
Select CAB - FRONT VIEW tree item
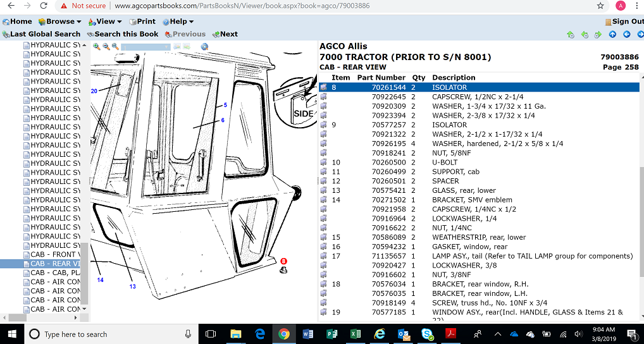pos(54,254)
